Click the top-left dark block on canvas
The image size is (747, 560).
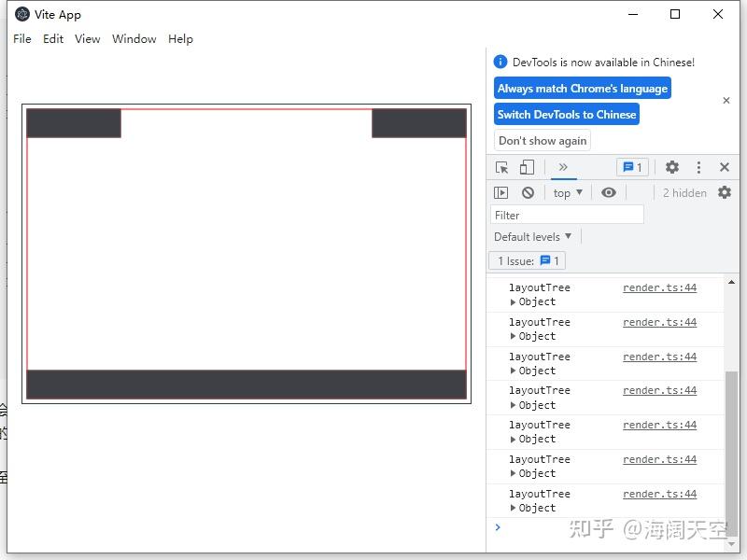[x=74, y=123]
